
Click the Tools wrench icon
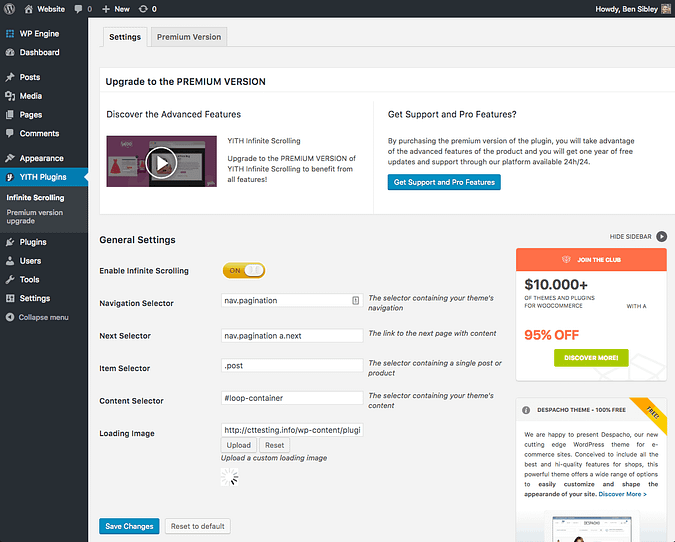[10, 279]
